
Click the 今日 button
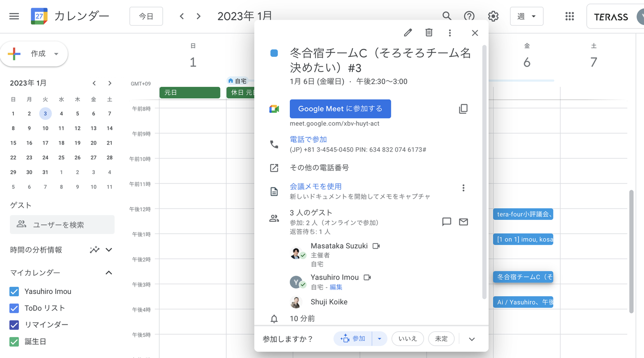[x=146, y=17]
